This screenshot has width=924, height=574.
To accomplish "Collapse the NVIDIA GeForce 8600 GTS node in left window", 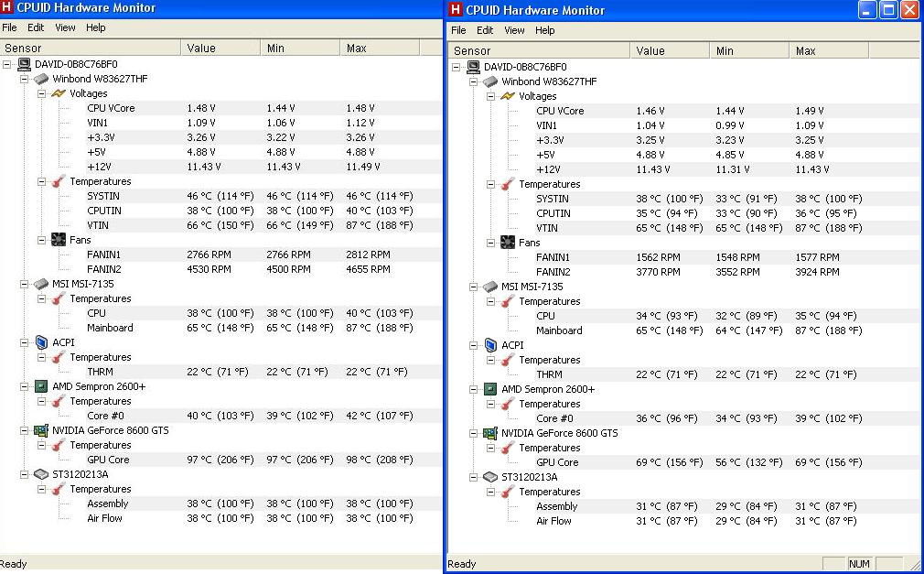I will (24, 430).
